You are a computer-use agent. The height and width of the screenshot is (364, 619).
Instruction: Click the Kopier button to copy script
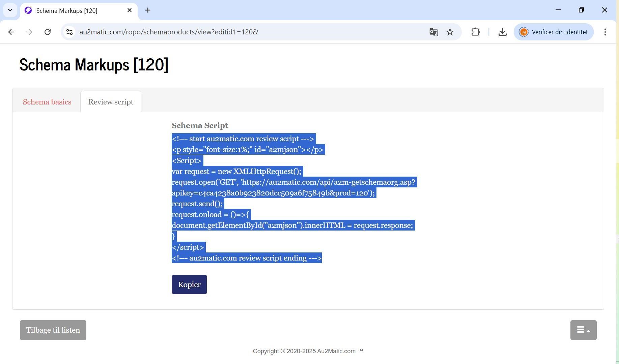click(189, 284)
